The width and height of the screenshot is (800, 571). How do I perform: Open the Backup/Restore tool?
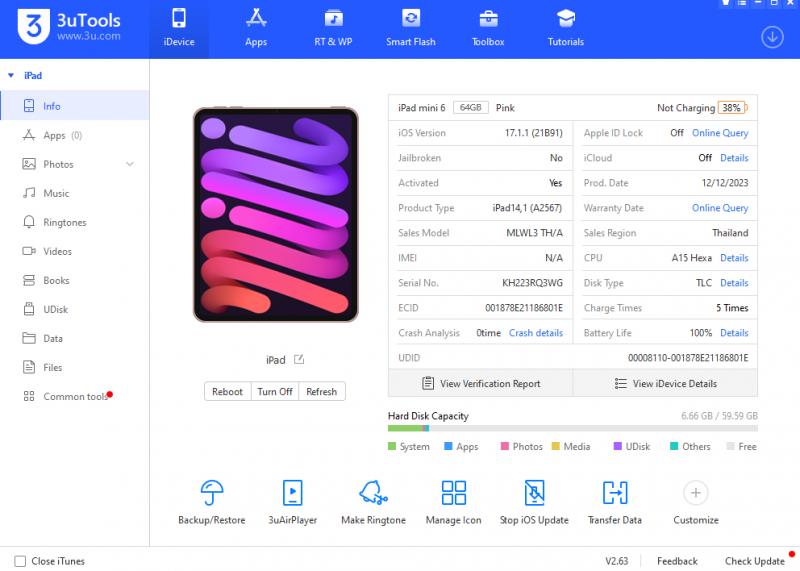point(212,502)
